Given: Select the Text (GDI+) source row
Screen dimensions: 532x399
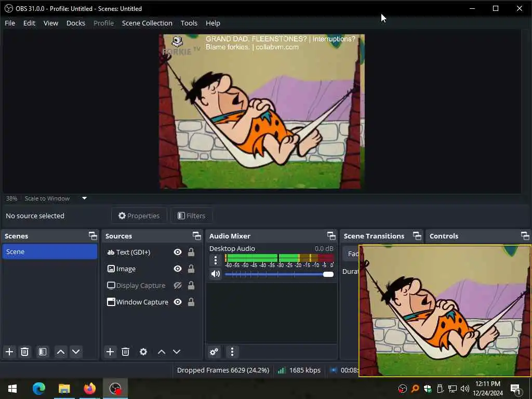Looking at the screenshot, I should [152, 252].
